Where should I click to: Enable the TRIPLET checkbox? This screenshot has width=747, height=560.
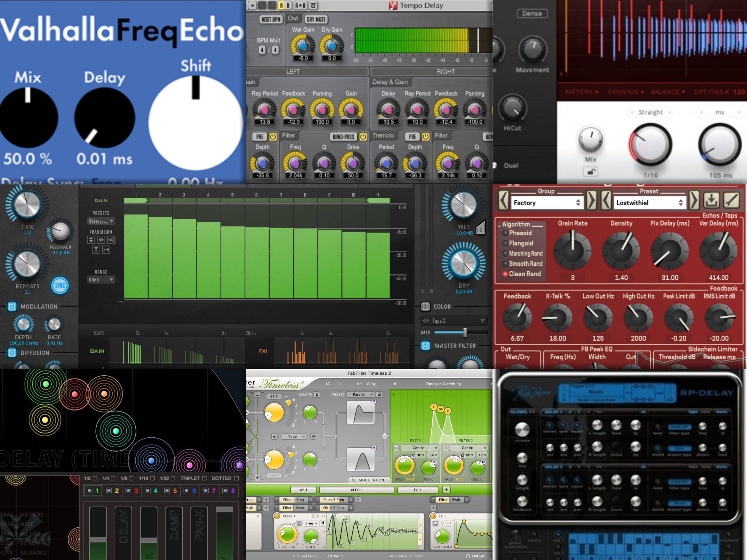(204, 478)
